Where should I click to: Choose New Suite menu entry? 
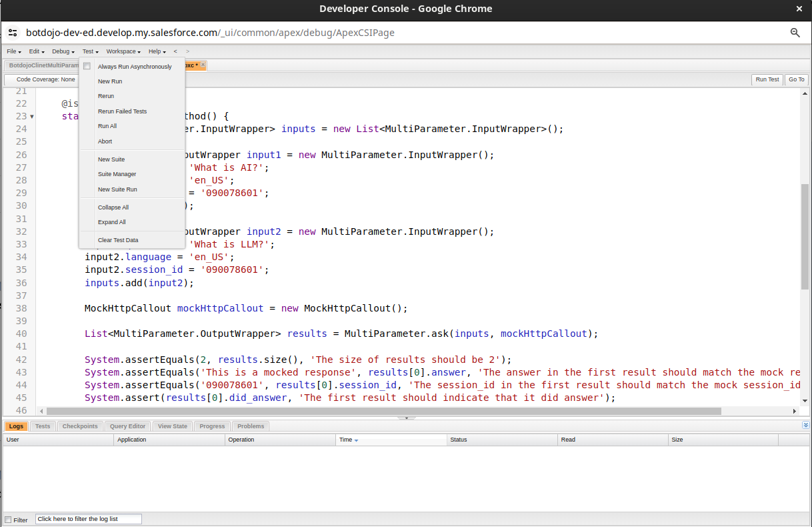click(x=131, y=159)
